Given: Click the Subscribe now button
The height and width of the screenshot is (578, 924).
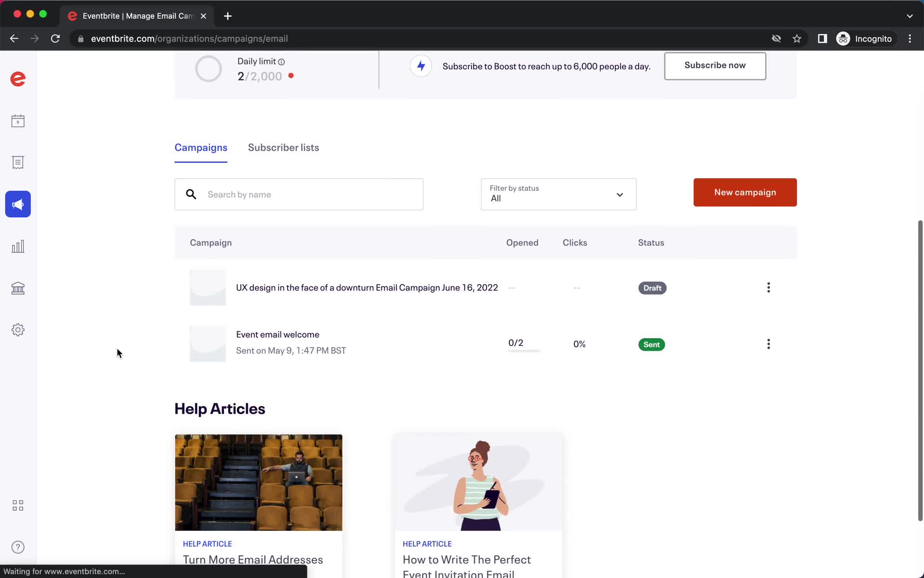Looking at the screenshot, I should pyautogui.click(x=715, y=66).
